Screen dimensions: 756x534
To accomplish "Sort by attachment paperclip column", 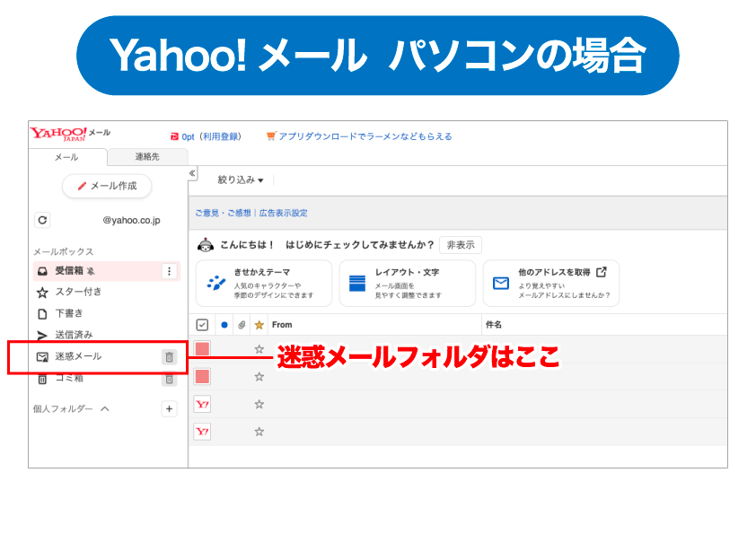I will 242,325.
